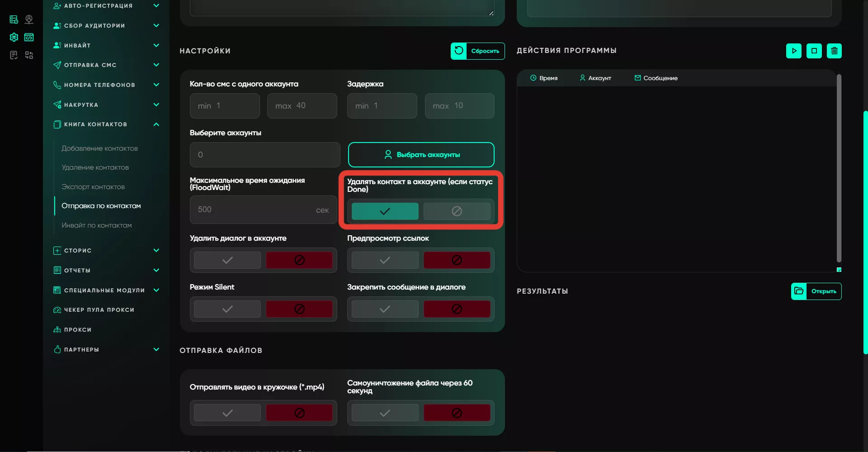This screenshot has width=868, height=452.
Task: Clear program actions with the trash icon
Action: click(834, 51)
